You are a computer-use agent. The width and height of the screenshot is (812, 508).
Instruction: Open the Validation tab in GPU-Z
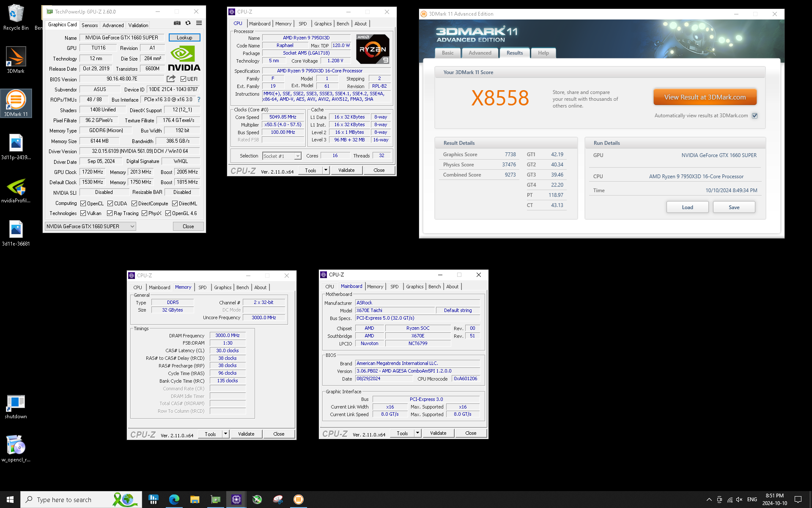tap(138, 25)
